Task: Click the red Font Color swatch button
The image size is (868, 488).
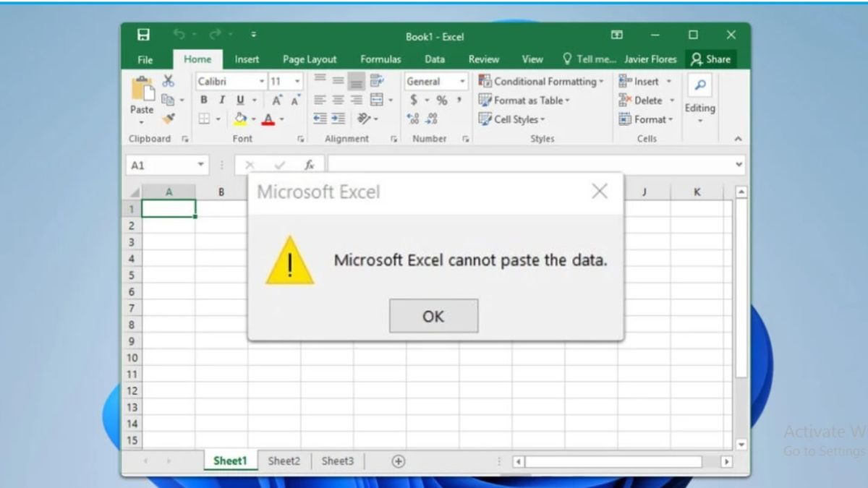Action: 268,119
